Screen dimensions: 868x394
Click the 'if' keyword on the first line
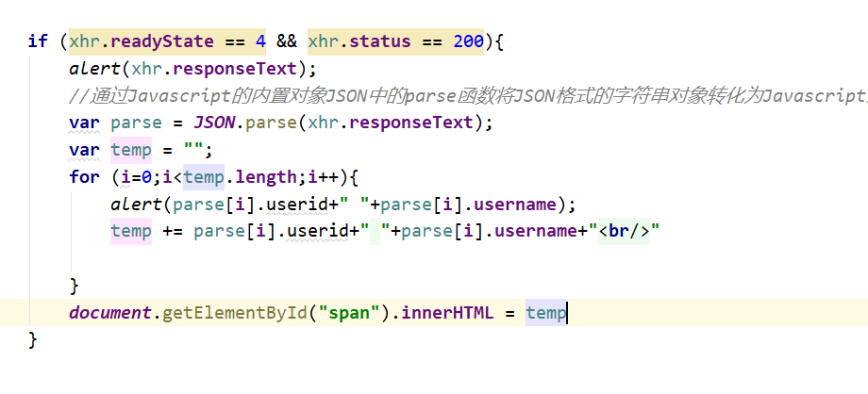(38, 41)
